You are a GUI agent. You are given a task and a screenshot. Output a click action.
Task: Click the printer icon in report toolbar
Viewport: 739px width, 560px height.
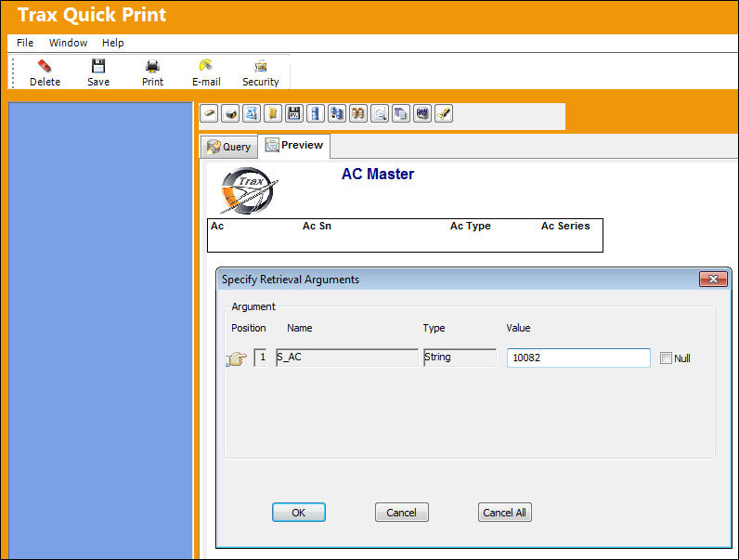tap(230, 113)
